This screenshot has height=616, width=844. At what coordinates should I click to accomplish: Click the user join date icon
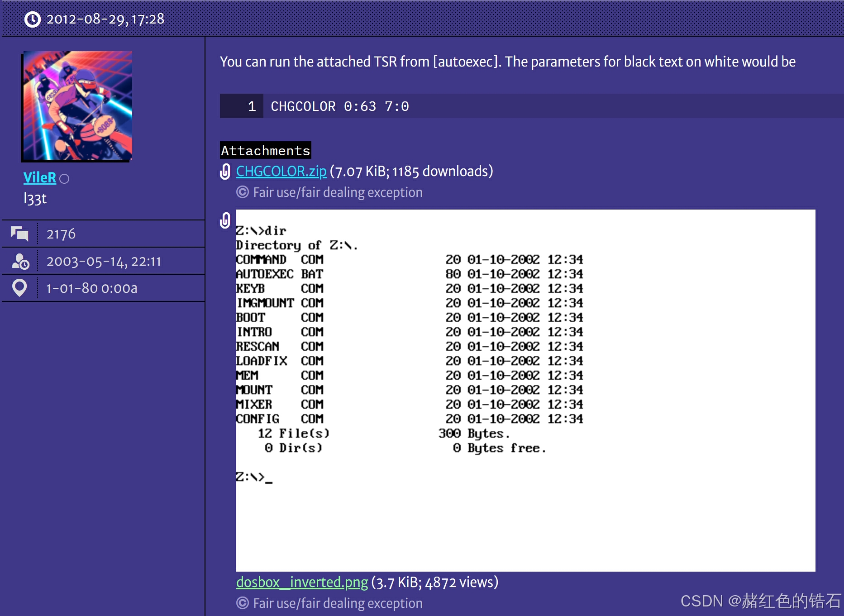tap(20, 261)
